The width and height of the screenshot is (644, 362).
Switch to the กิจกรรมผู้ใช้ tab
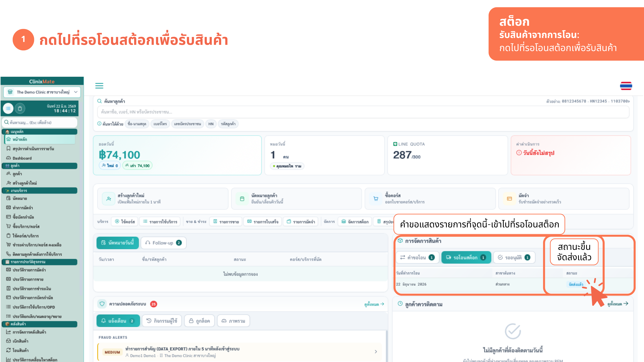(x=162, y=321)
